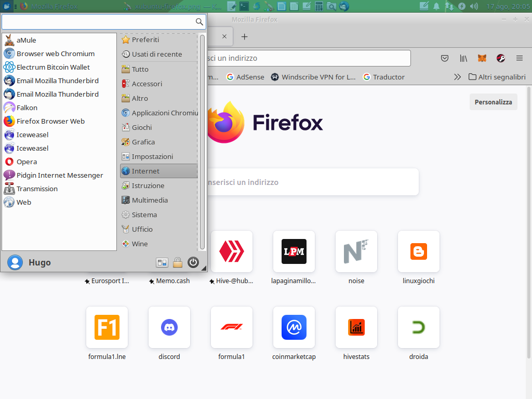532x399 pixels.
Task: Click the whisker menu search field
Action: 103,22
